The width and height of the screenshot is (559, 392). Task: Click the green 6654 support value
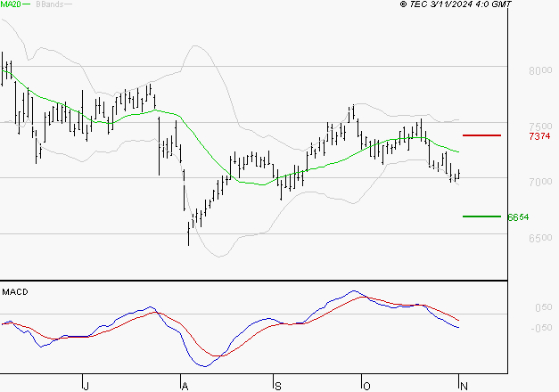[x=518, y=217]
